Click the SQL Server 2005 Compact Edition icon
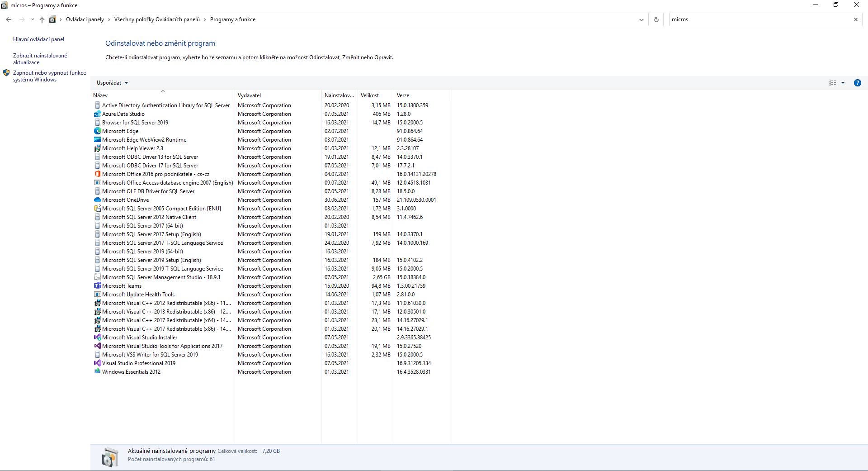868x471 pixels. tap(97, 209)
